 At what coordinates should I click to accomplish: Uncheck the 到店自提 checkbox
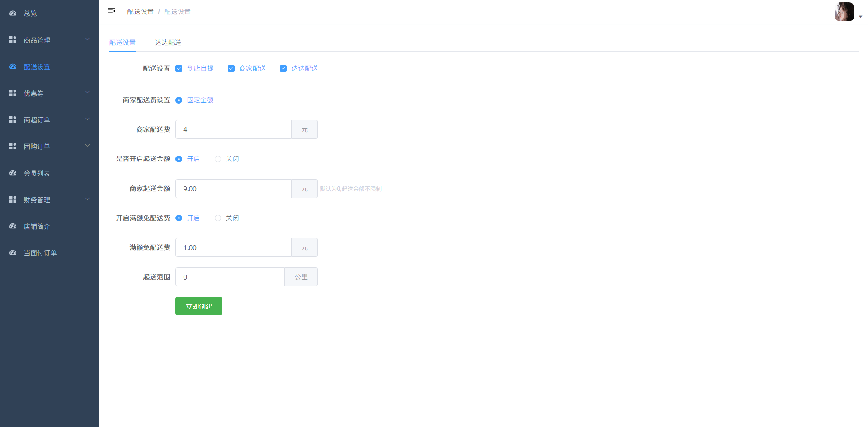tap(179, 69)
